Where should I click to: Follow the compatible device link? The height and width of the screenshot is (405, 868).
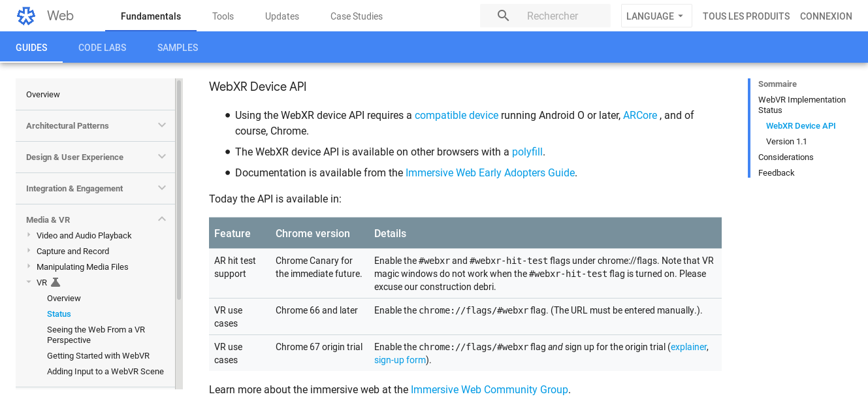[456, 115]
